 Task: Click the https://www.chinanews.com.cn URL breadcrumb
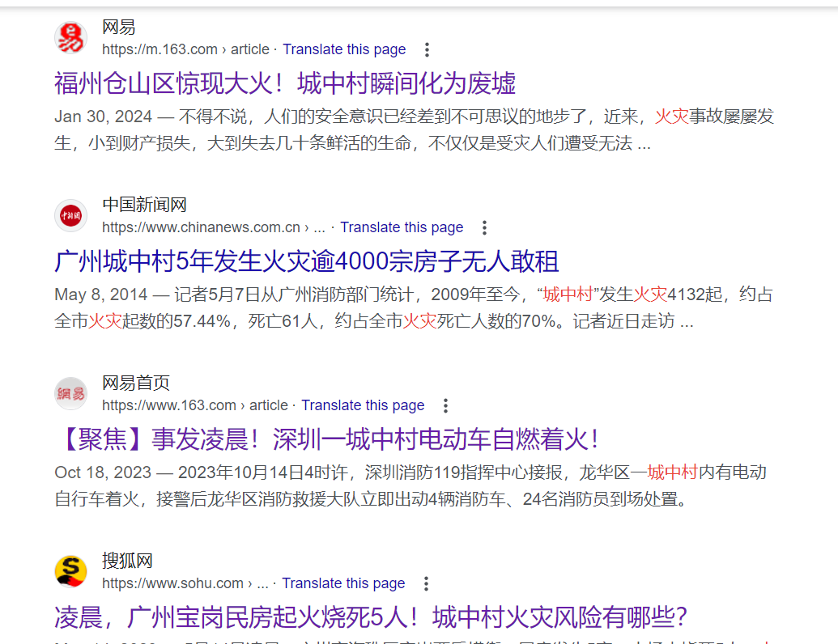click(x=201, y=227)
